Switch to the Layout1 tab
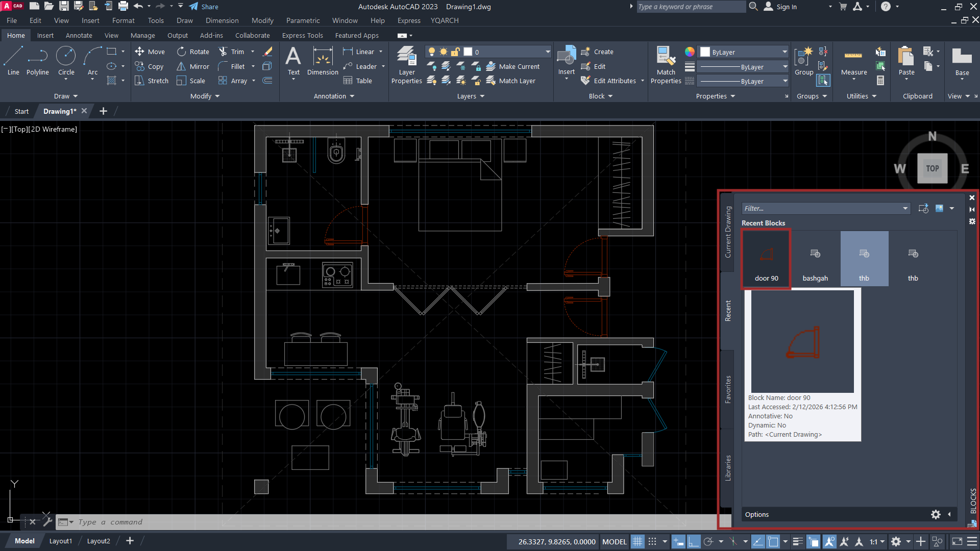Image resolution: width=980 pixels, height=551 pixels. pyautogui.click(x=60, y=541)
